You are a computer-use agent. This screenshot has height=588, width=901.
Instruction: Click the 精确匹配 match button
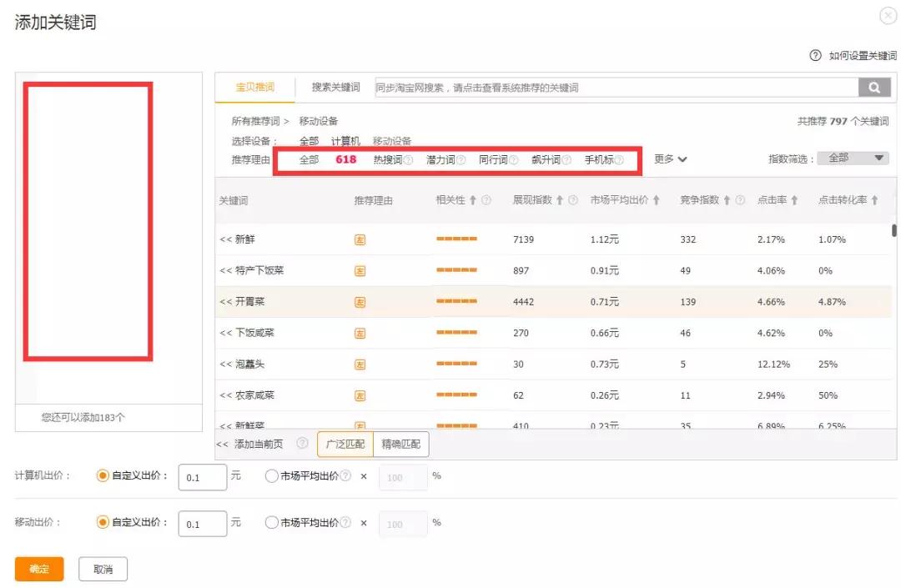[400, 444]
